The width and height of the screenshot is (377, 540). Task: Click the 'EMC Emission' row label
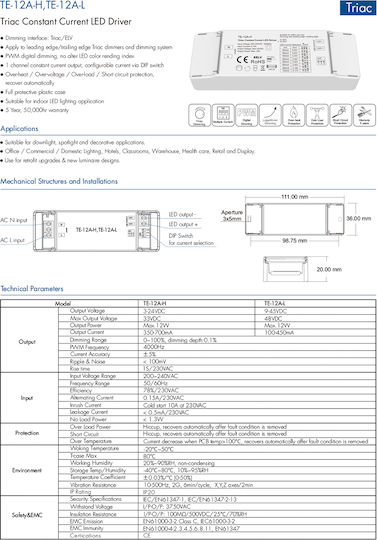86,521
